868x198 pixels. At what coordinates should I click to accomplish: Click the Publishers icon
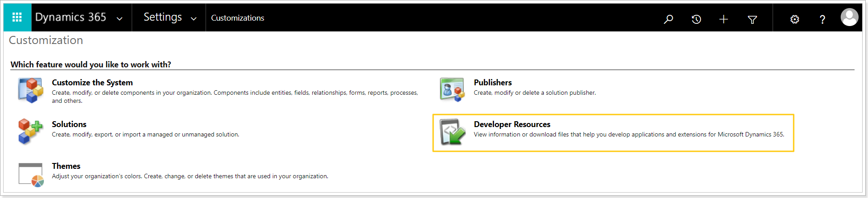click(x=452, y=89)
